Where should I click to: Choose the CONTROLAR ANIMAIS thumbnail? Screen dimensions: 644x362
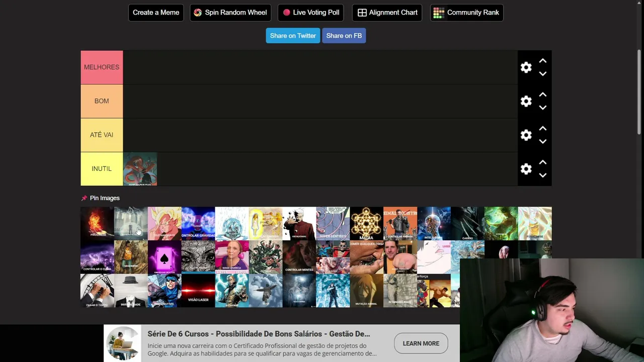point(400,223)
